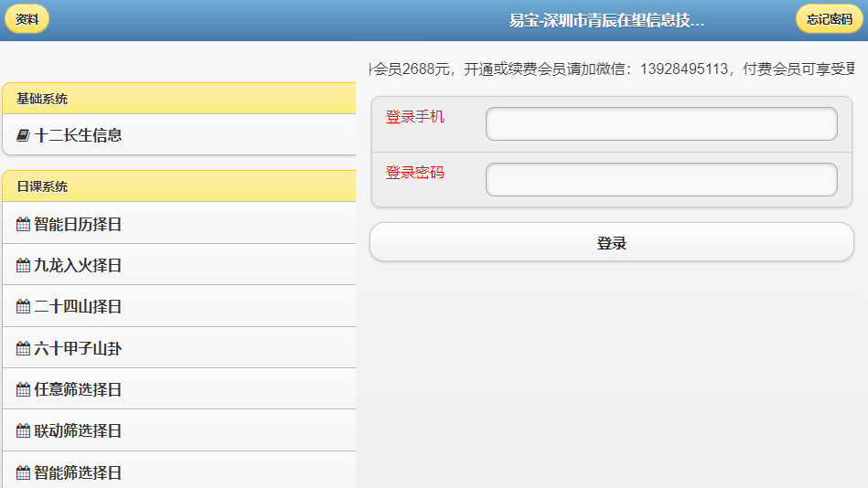Click the 基础系统 section header
This screenshot has width=868, height=488.
[x=178, y=99]
